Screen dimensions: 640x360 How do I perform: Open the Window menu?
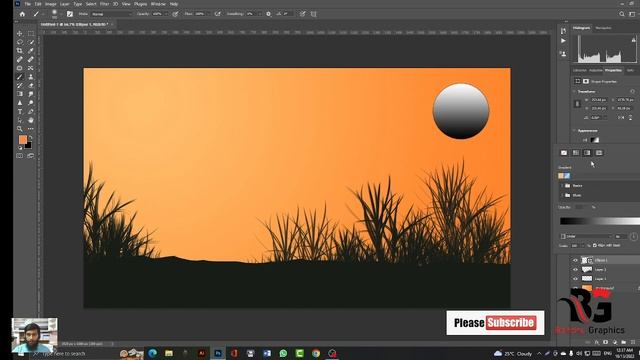coord(158,4)
